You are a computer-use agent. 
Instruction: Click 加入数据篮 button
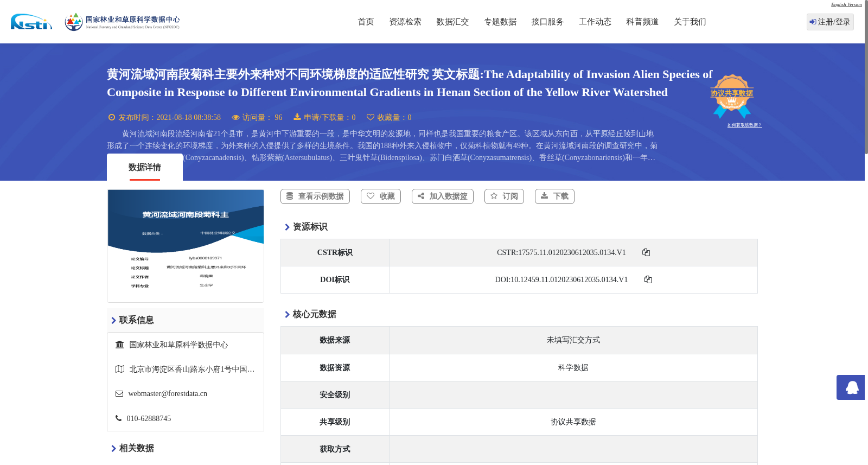point(443,196)
